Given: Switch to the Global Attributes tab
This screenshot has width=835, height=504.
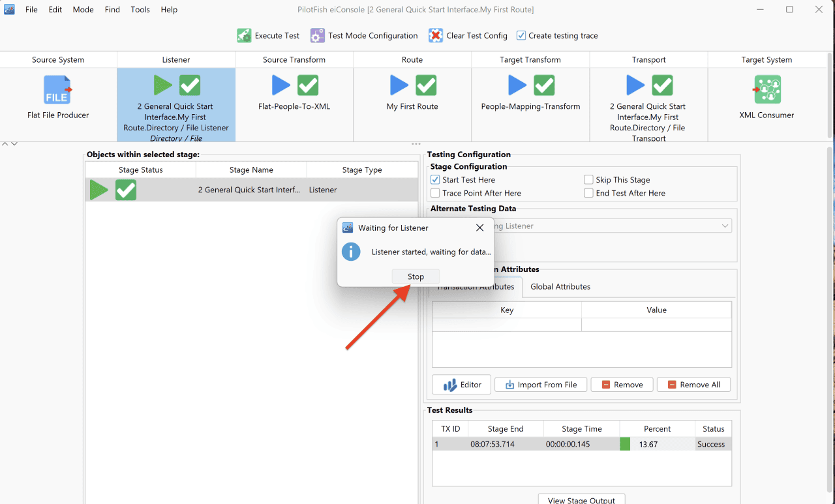Looking at the screenshot, I should coord(560,287).
